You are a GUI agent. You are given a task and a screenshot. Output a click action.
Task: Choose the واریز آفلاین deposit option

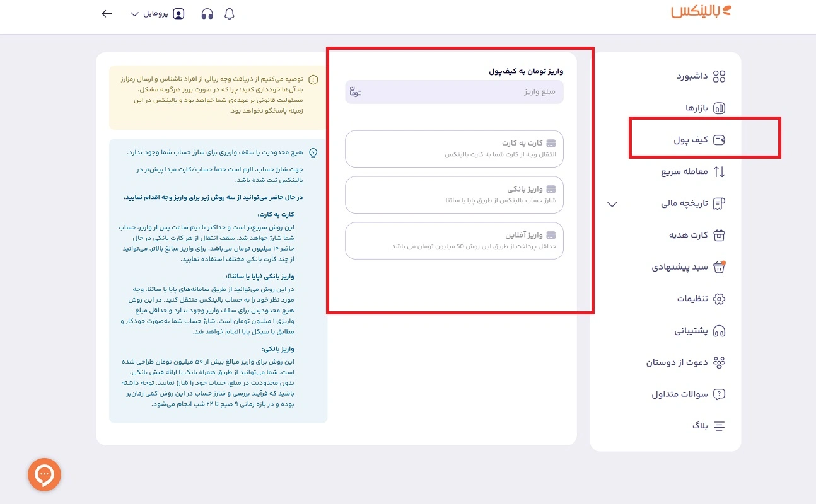[454, 241]
